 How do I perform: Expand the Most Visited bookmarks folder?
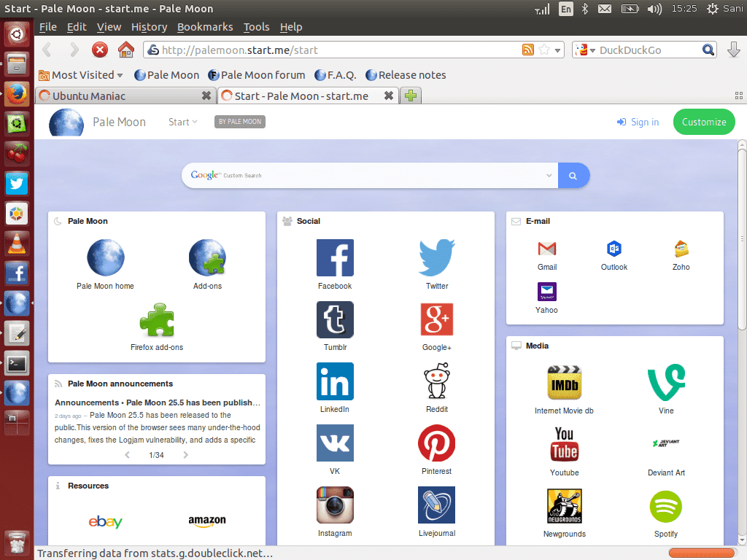click(80, 75)
